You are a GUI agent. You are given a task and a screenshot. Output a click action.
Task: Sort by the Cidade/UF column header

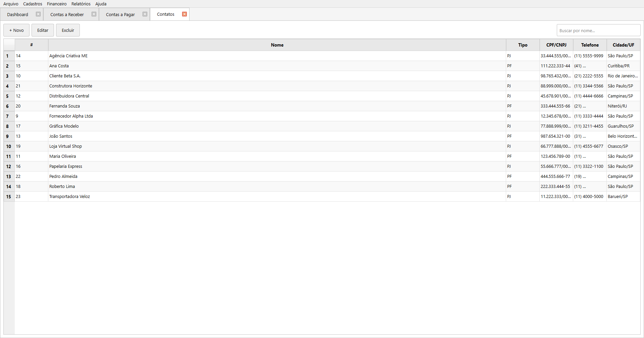(x=623, y=45)
